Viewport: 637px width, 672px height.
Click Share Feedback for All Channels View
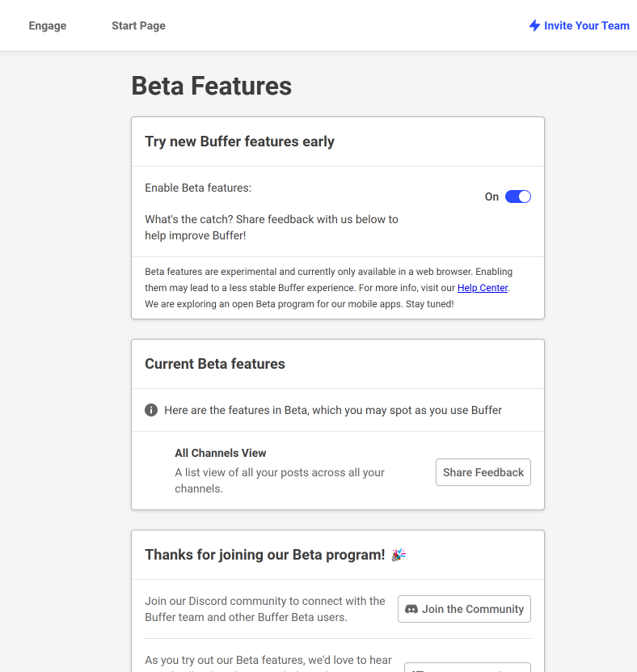point(483,472)
